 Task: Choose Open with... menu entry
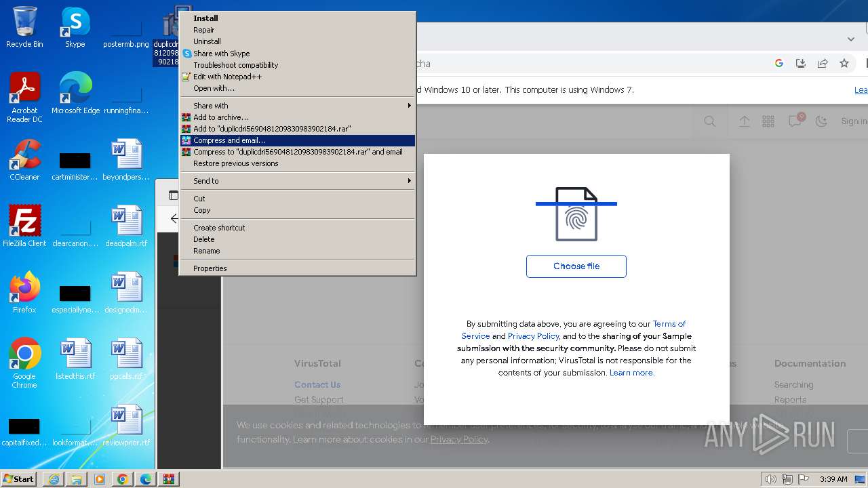pyautogui.click(x=297, y=88)
